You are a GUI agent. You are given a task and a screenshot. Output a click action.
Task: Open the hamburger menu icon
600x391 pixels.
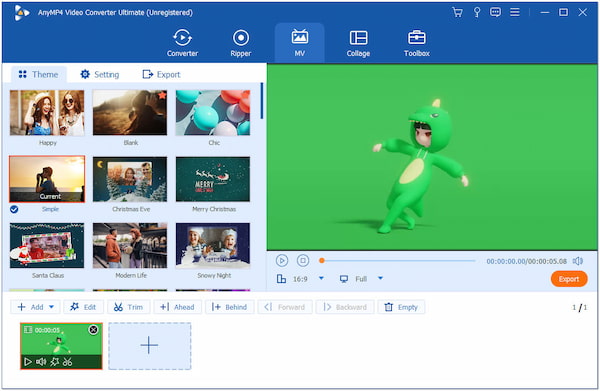(515, 12)
